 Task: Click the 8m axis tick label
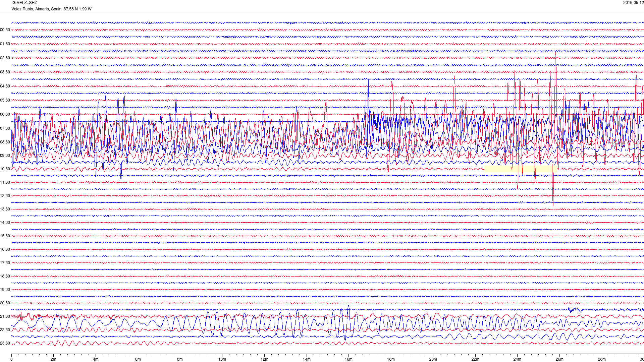click(180, 359)
